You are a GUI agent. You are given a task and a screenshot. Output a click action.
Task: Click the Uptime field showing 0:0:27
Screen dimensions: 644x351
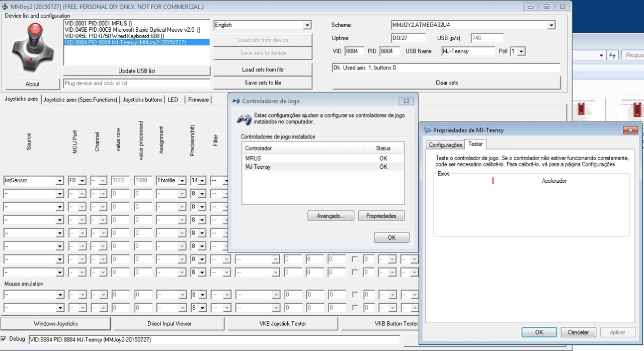(x=409, y=38)
